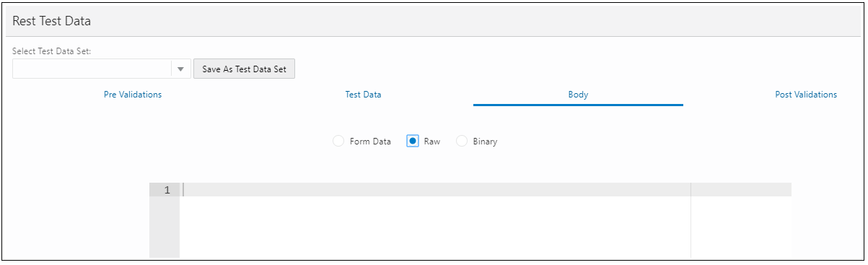Click the empty white area of raw editor
Image resolution: width=868 pixels, height=265 pixels.
435,227
